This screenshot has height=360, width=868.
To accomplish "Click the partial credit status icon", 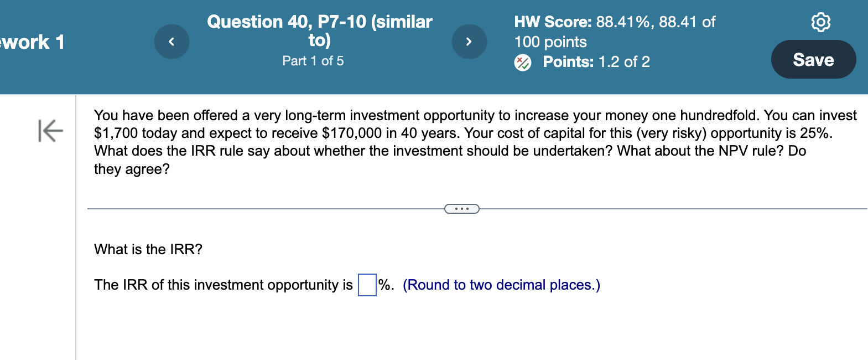I will (x=522, y=63).
